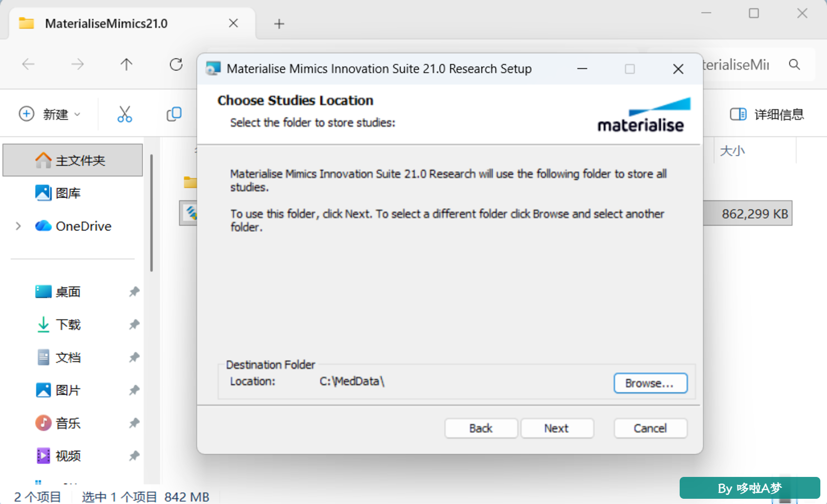This screenshot has height=504, width=827.
Task: Click Browse to choose a different studies folder
Action: click(x=650, y=383)
